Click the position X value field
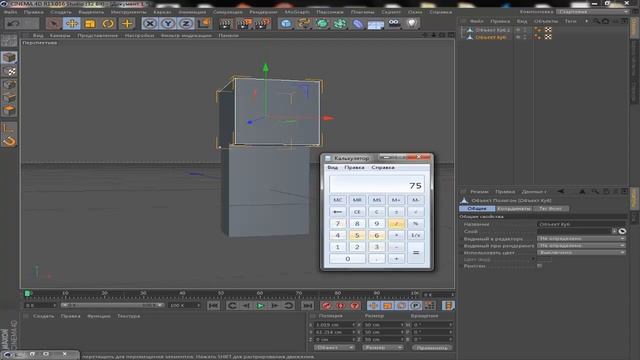This screenshot has height=360, width=640. coord(334,325)
